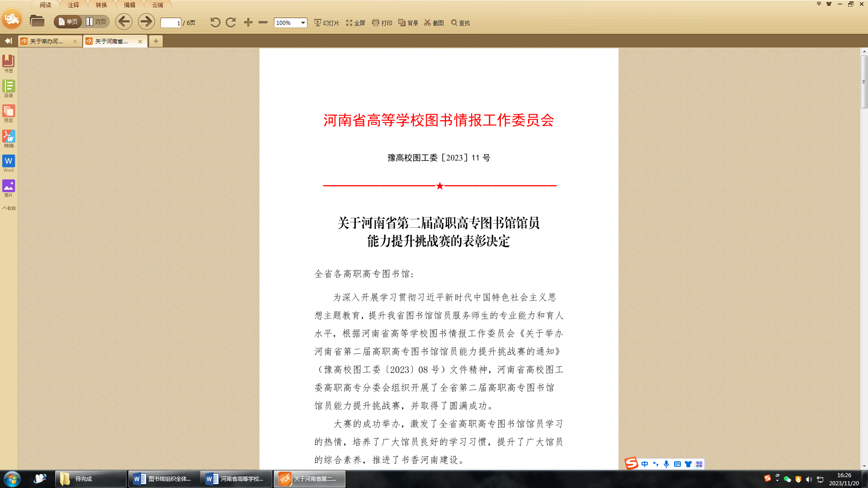Open the 待完成 folder in taskbar
Screen dimensions: 868x488
pos(91,479)
